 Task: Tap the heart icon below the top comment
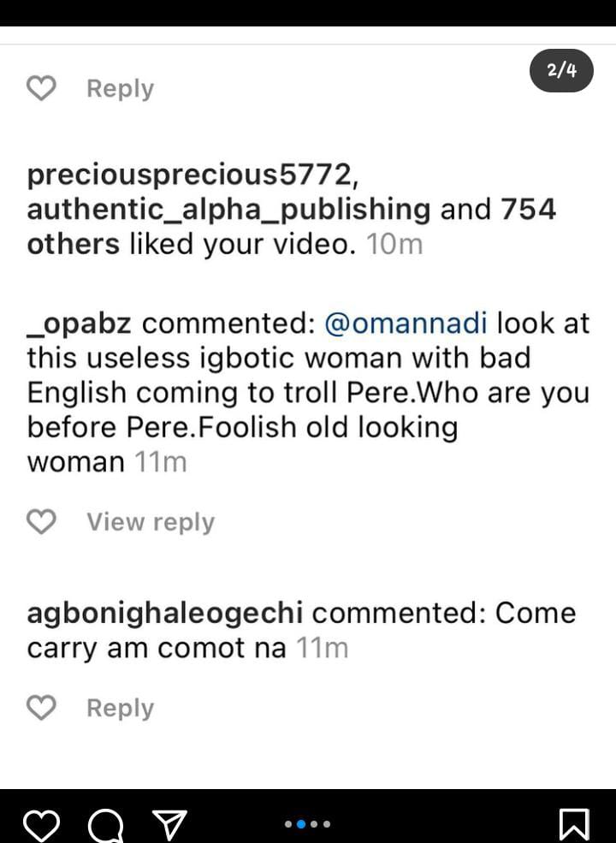click(x=41, y=87)
